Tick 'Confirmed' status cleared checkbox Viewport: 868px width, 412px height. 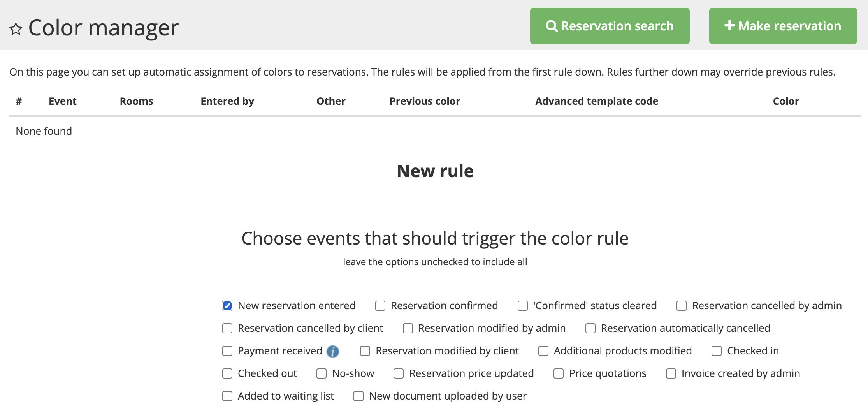[523, 306]
